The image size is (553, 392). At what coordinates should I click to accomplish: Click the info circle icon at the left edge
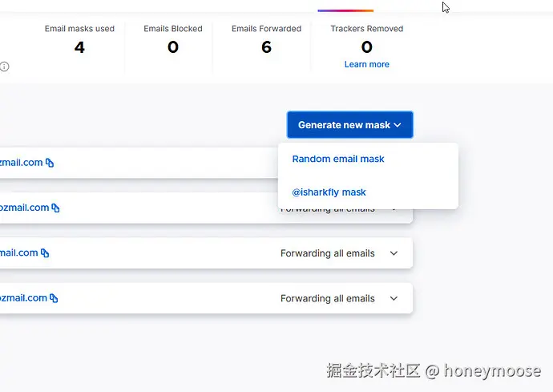[x=4, y=67]
